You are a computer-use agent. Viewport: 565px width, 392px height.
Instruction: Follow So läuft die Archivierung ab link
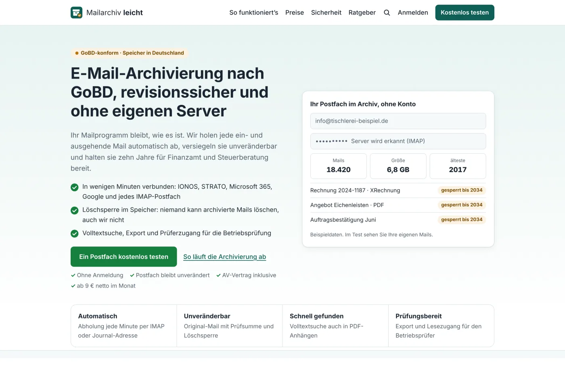(224, 257)
